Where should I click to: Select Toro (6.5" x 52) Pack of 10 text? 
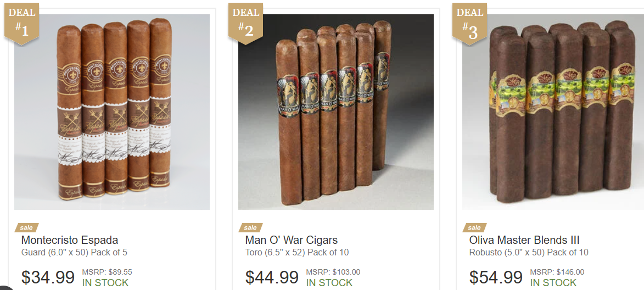297,252
